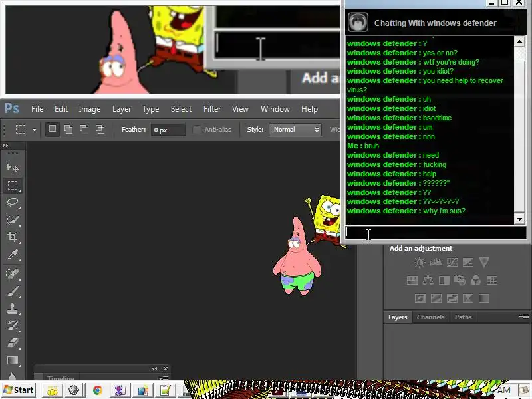Open the Window menu
This screenshot has width=532, height=399.
[x=275, y=109]
